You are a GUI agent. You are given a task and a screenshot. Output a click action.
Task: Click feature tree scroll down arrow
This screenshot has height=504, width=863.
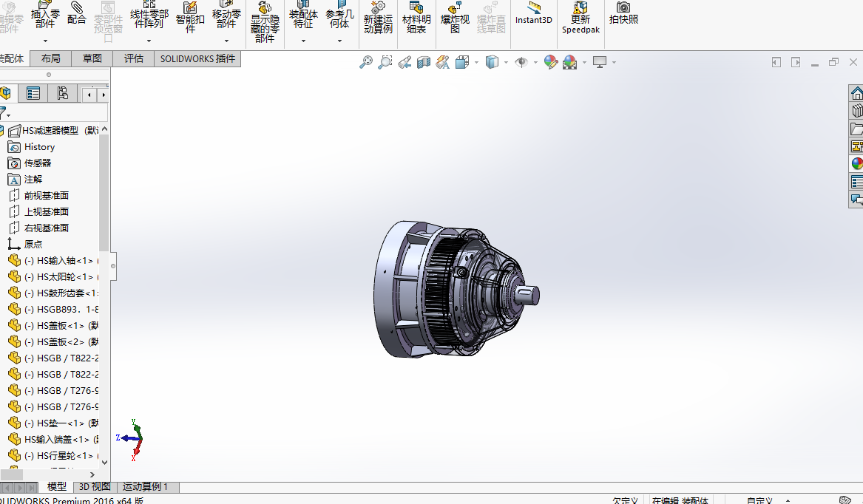click(x=104, y=463)
